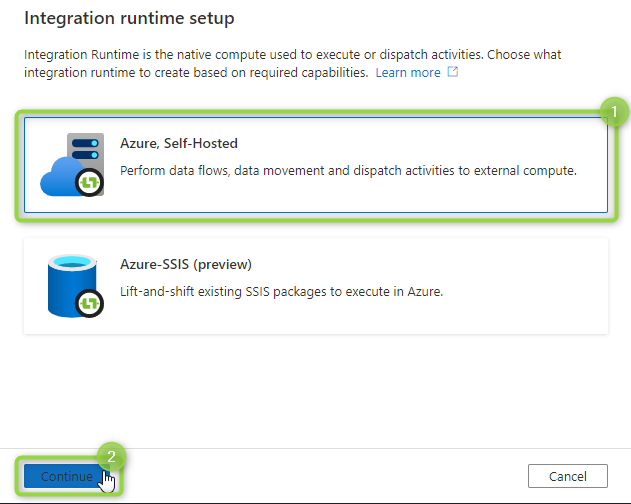This screenshot has height=504, width=631.
Task: Open the Learn more link
Action: [x=408, y=72]
